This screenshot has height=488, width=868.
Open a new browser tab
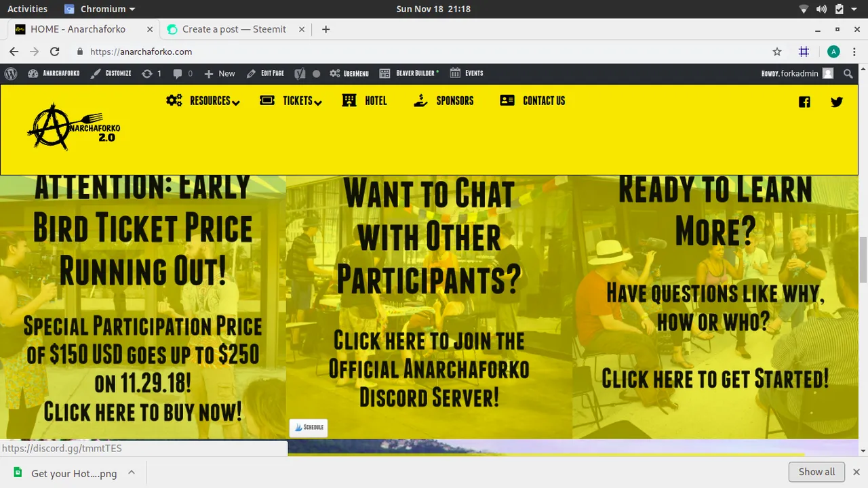[326, 29]
